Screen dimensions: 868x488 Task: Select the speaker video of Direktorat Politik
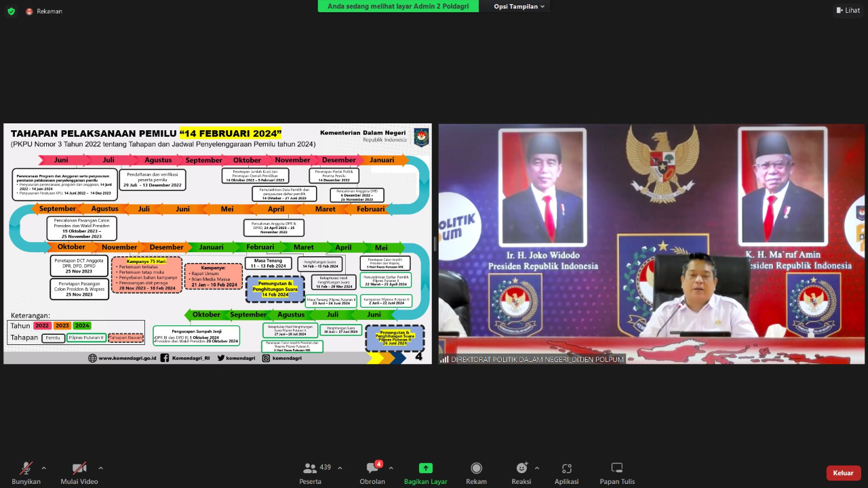pos(652,244)
